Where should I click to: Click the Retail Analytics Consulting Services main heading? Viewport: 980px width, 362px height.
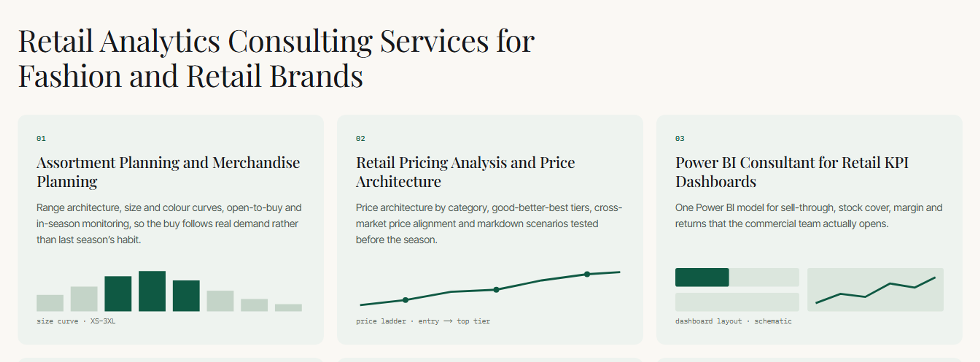click(x=277, y=58)
